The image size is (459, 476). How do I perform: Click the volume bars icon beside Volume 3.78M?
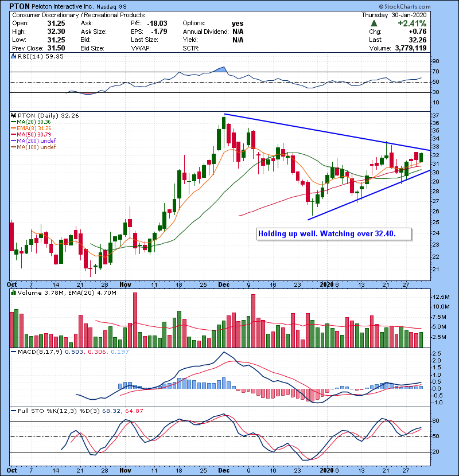[13, 293]
